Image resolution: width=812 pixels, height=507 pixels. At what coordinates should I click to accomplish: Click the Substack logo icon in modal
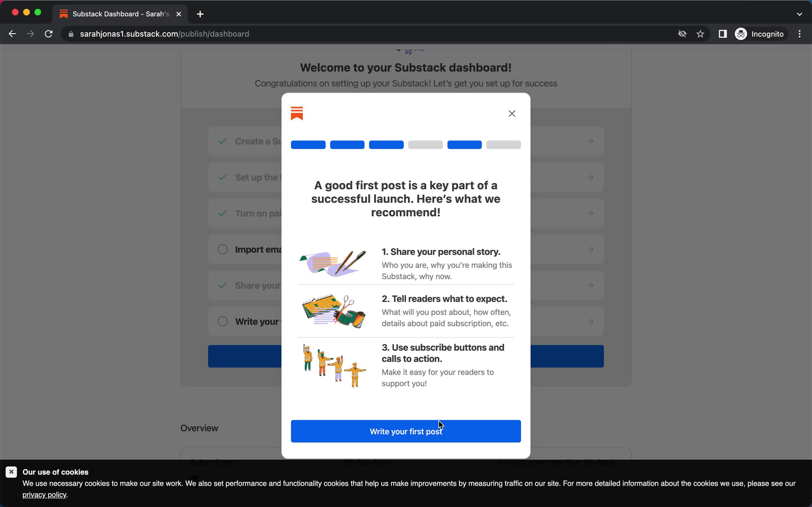pyautogui.click(x=297, y=113)
